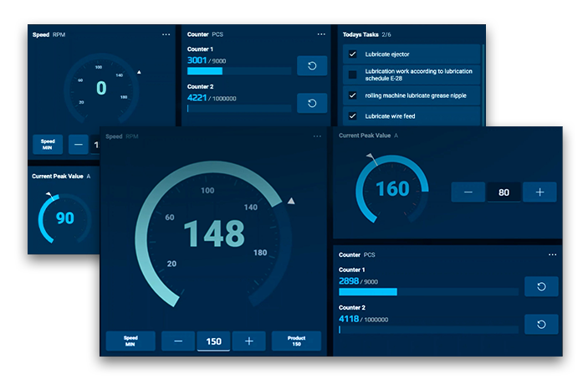Reset Counter 1 showing 2898 pieces
Screen dimensions: 588x385
(540, 287)
